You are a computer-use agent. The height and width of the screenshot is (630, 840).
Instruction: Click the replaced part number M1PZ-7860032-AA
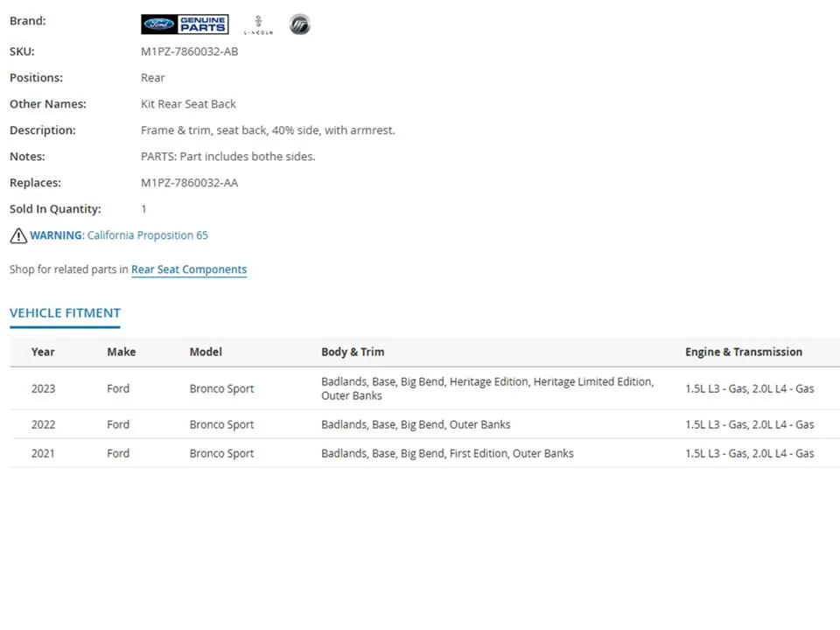click(x=189, y=183)
